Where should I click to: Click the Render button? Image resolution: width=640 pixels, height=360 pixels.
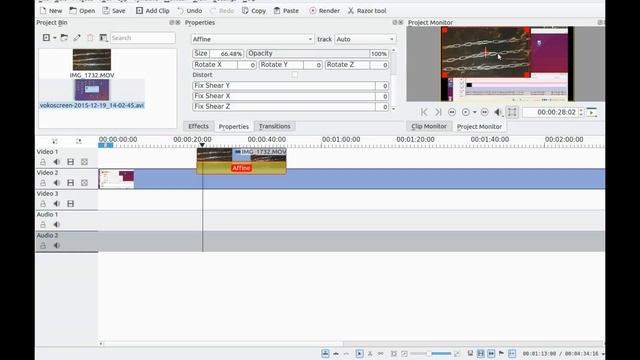pyautogui.click(x=324, y=11)
